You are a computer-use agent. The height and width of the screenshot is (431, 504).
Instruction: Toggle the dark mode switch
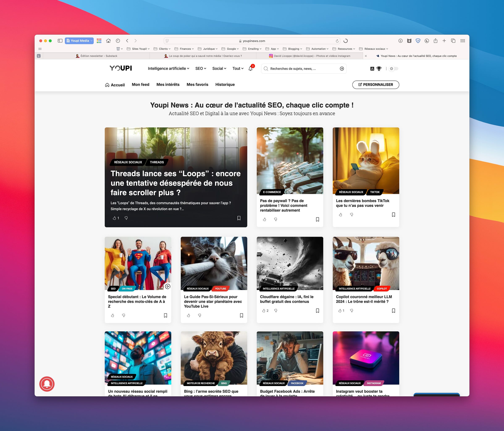[x=394, y=69]
